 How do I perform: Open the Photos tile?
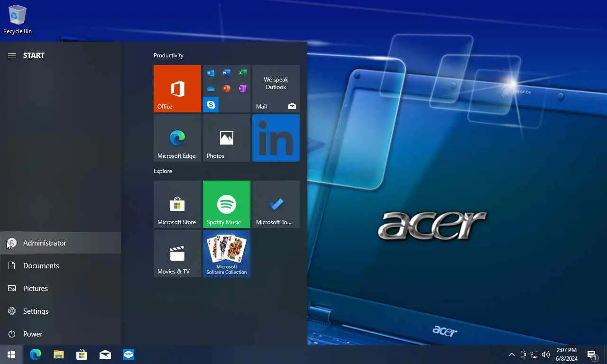tap(227, 138)
